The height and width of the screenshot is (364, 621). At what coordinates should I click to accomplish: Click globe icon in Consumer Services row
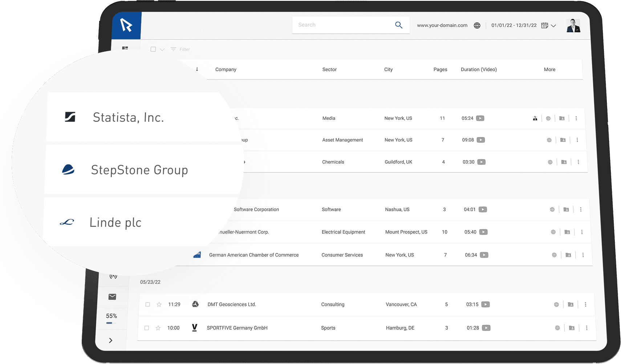pos(554,255)
